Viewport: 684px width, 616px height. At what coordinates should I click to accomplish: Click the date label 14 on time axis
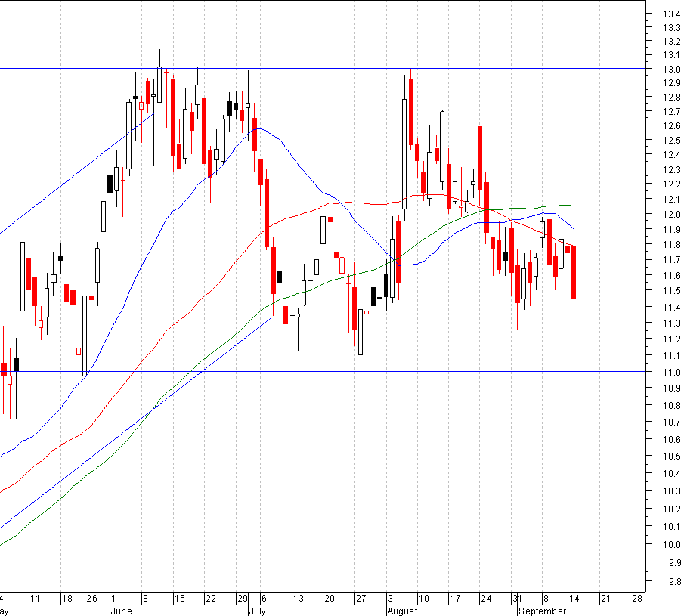point(574,598)
